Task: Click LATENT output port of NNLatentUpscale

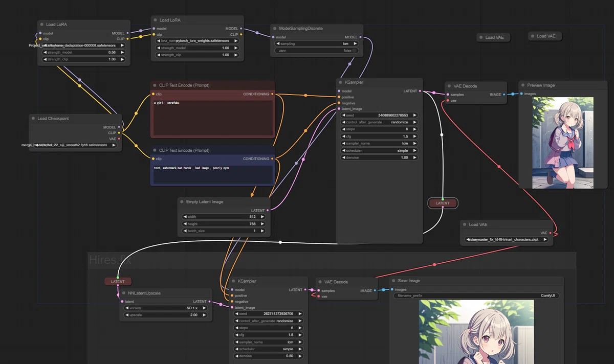Action: click(x=210, y=302)
